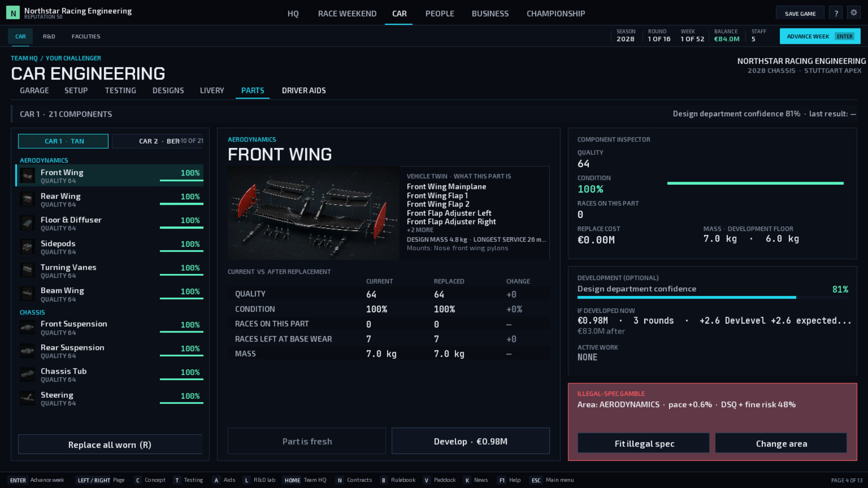Click Develop · €0.98M button
Viewport: 868px width, 488px height.
(x=470, y=441)
